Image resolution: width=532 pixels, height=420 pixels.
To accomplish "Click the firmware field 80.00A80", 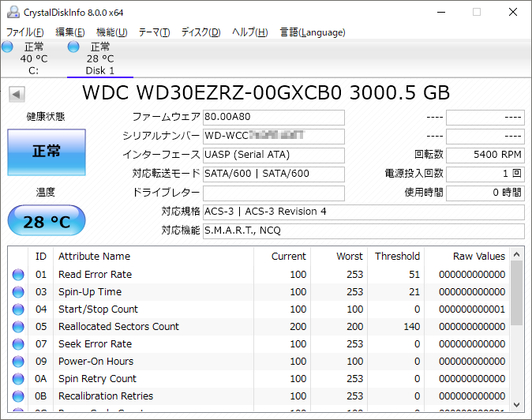I will click(x=274, y=118).
